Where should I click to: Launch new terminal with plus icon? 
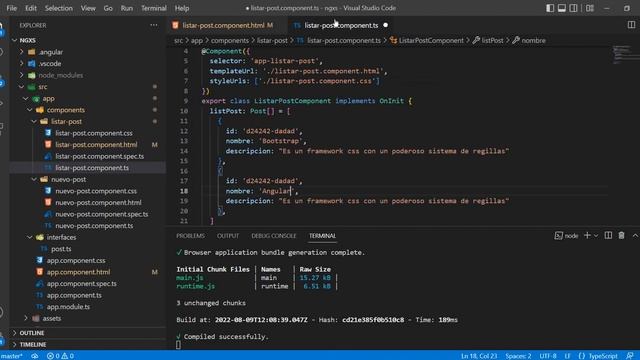click(x=587, y=236)
